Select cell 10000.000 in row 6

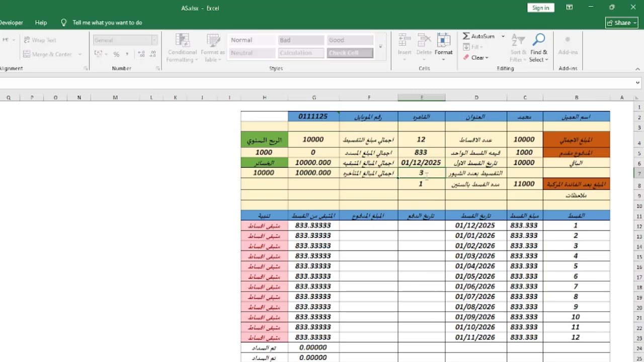[x=313, y=162]
